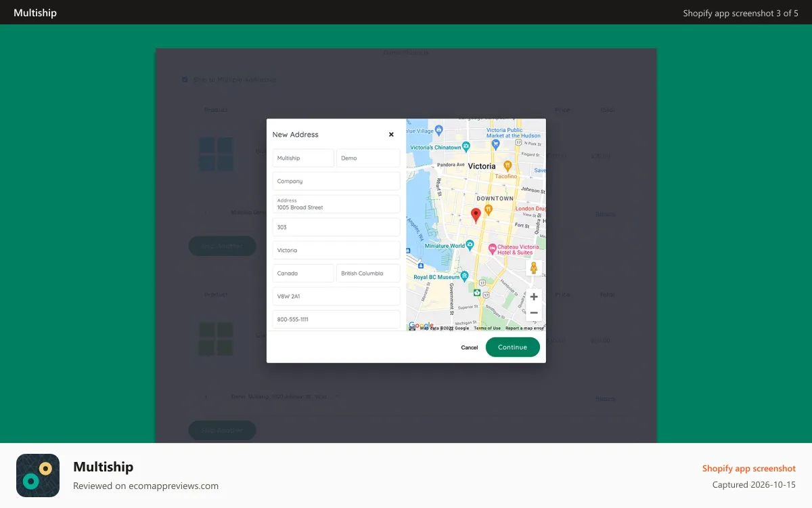The width and height of the screenshot is (812, 508).
Task: Click postal code field V8W 2A1
Action: pyautogui.click(x=336, y=297)
